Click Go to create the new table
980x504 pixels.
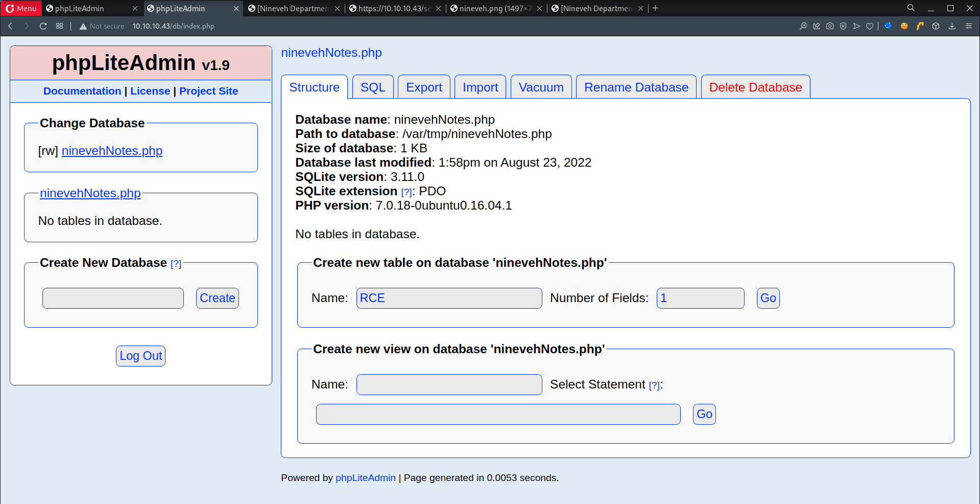768,298
